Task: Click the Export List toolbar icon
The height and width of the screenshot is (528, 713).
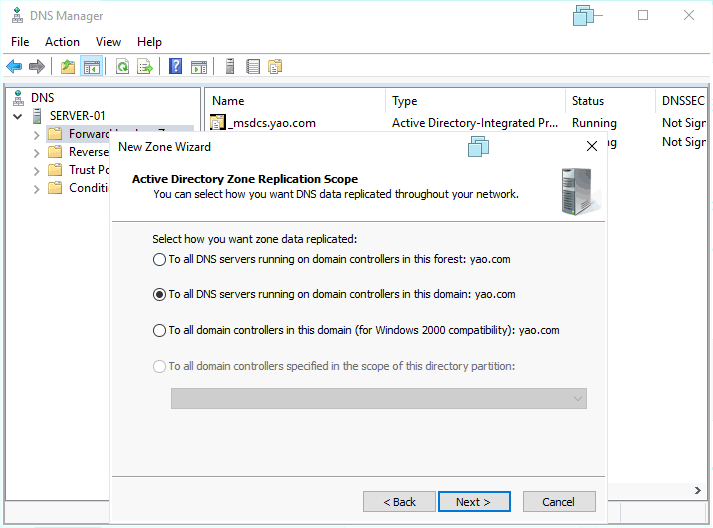Action: [x=145, y=67]
